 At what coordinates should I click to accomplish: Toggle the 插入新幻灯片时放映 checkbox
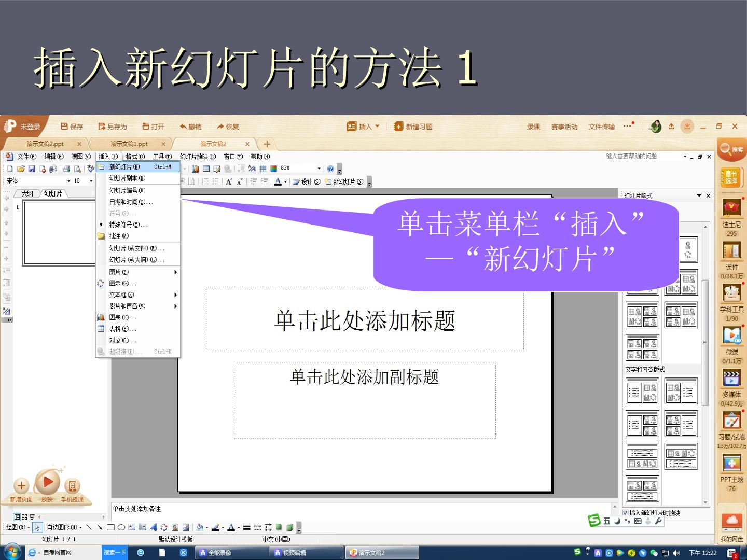pyautogui.click(x=625, y=513)
